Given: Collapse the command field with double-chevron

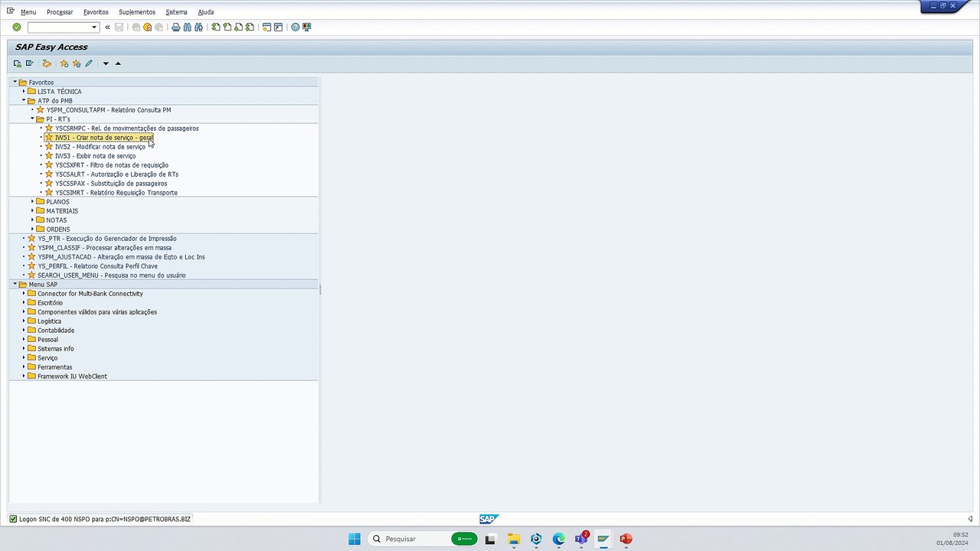Looking at the screenshot, I should click(x=107, y=28).
